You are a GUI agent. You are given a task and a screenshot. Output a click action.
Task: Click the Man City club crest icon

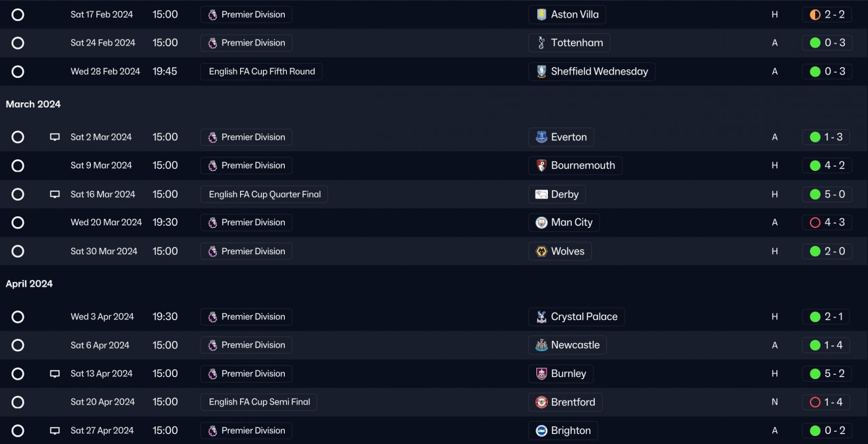541,222
